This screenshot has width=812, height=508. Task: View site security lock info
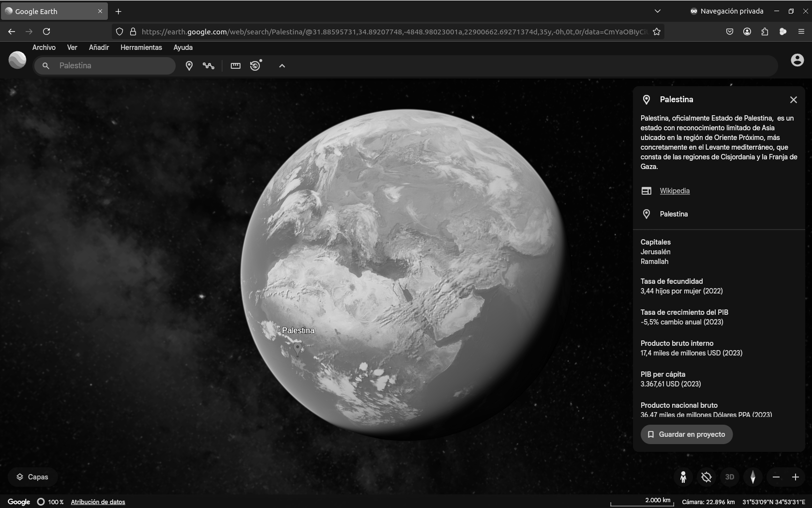[x=133, y=31]
